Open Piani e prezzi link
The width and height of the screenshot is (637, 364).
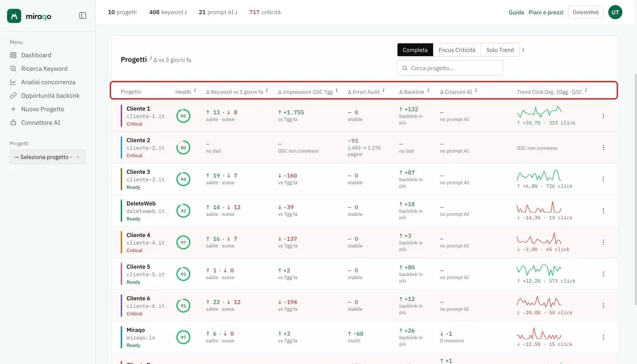coord(546,12)
